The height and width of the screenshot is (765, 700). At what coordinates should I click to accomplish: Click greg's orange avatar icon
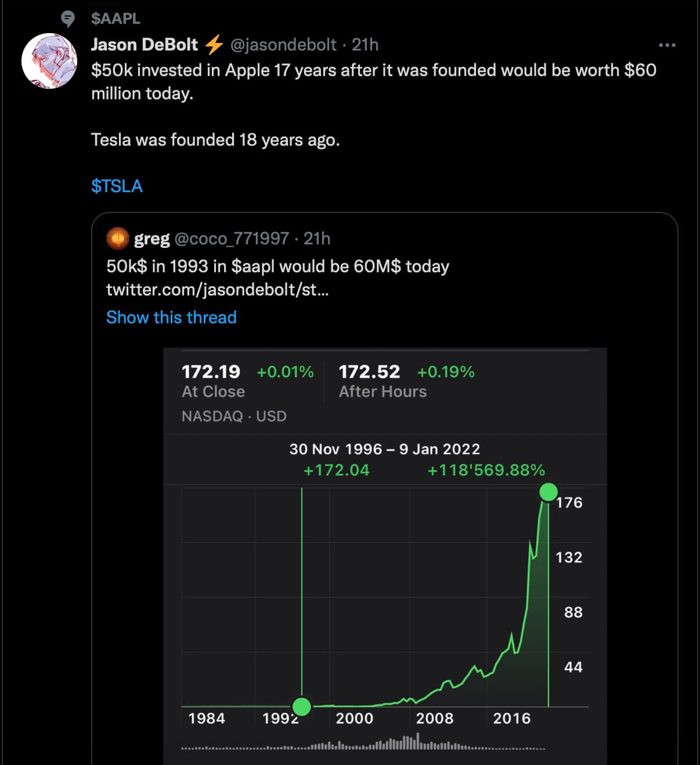tap(118, 239)
